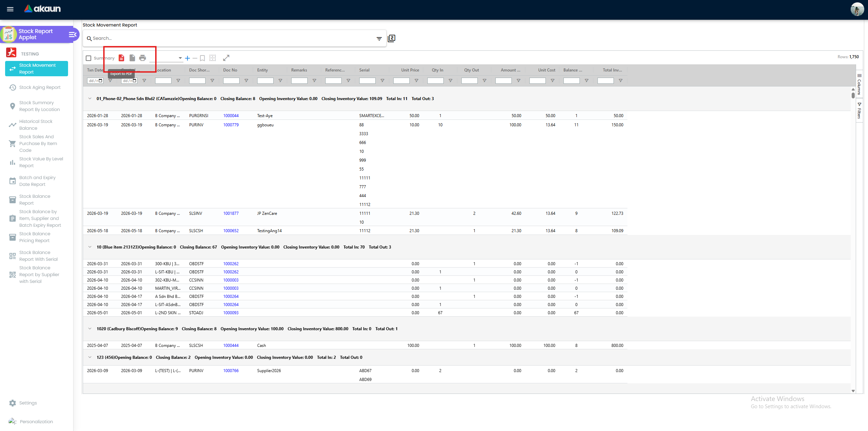Click the Settings gear icon
This screenshot has width=868, height=431.
pos(13,403)
